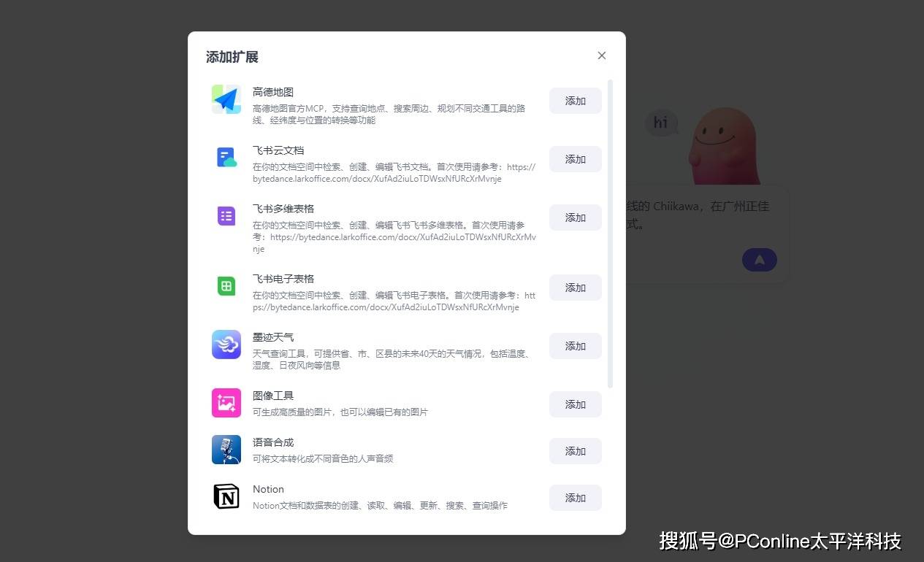Click the 飞书多维表格 larkoffice docx link
Image resolution: width=924 pixels, height=562 pixels.
(394, 243)
